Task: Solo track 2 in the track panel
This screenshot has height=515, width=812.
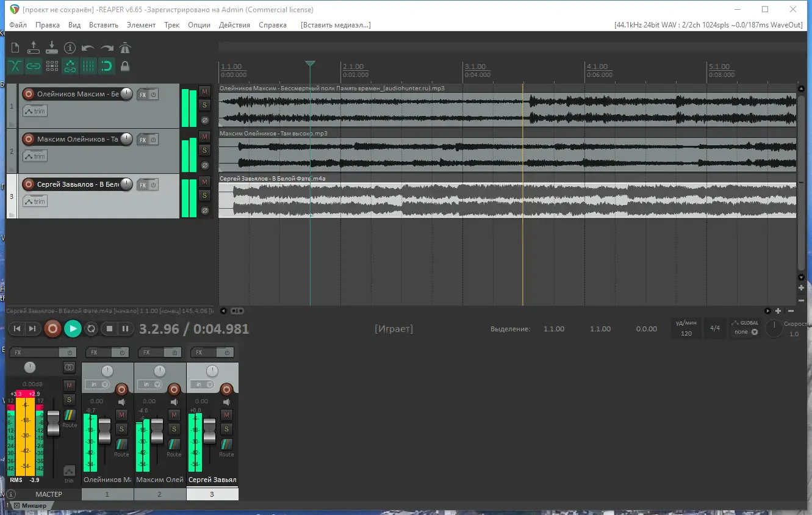Action: coord(205,150)
